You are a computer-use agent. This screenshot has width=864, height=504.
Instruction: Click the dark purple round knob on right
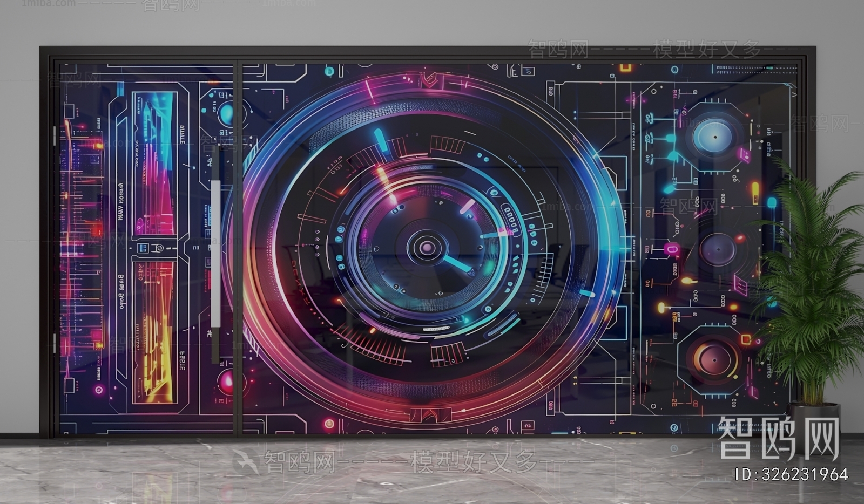coord(718,249)
